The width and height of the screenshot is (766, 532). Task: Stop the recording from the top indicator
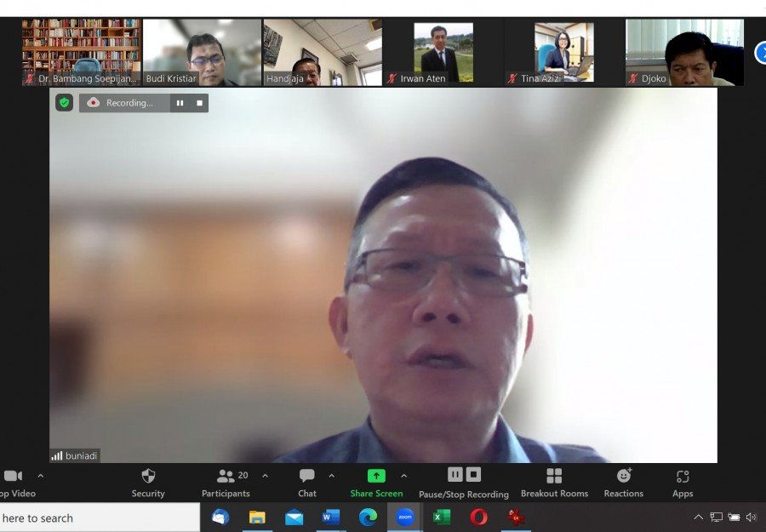[x=199, y=103]
